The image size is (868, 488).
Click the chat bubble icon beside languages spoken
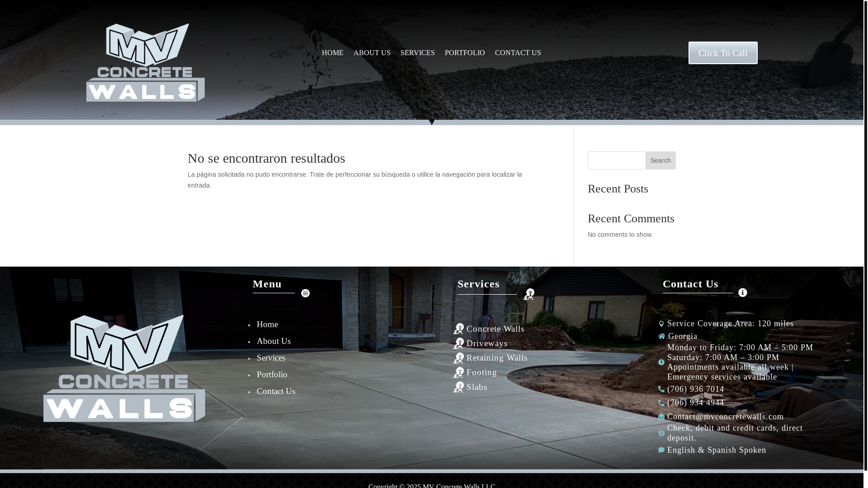click(x=661, y=450)
